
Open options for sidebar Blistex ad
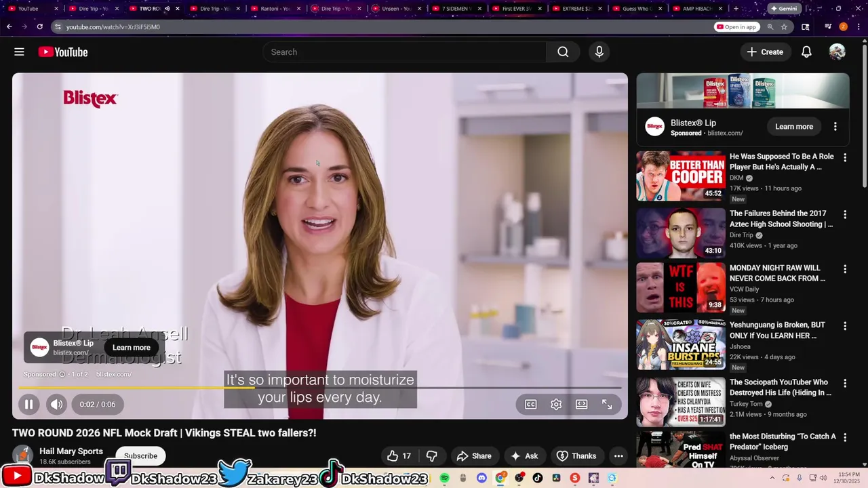tap(835, 127)
